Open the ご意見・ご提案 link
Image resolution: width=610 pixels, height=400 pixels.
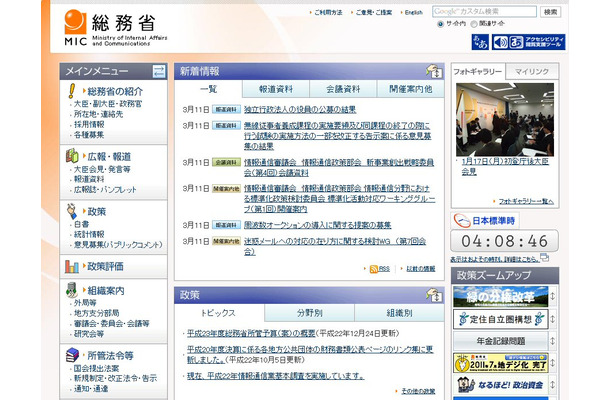tap(374, 12)
